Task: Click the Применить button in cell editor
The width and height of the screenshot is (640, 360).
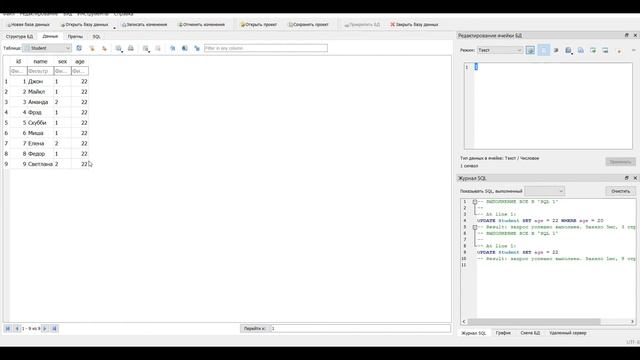Action: click(x=620, y=162)
